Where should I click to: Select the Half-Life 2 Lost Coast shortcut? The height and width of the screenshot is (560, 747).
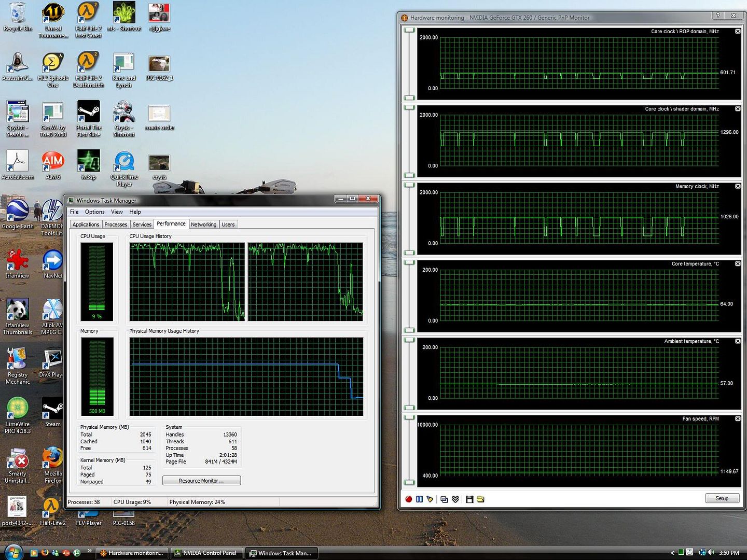tap(88, 20)
